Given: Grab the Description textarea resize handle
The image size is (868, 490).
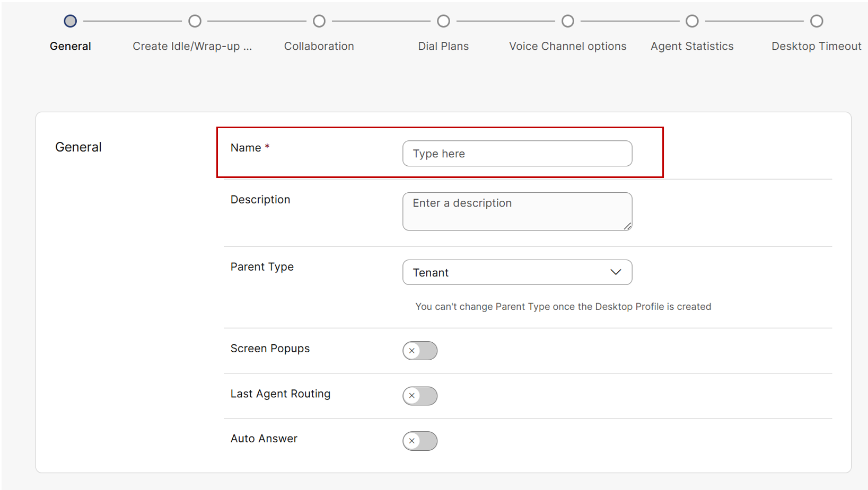Looking at the screenshot, I should 627,226.
